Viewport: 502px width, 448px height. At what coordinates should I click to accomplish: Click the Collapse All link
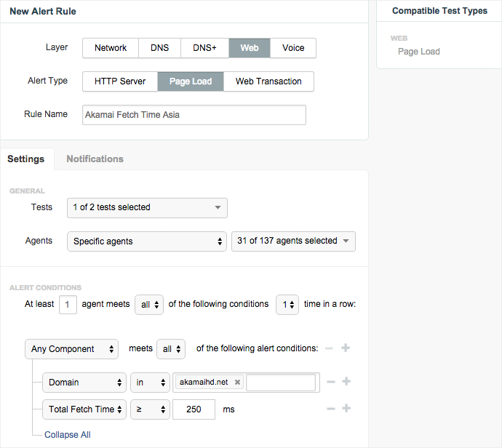[68, 435]
